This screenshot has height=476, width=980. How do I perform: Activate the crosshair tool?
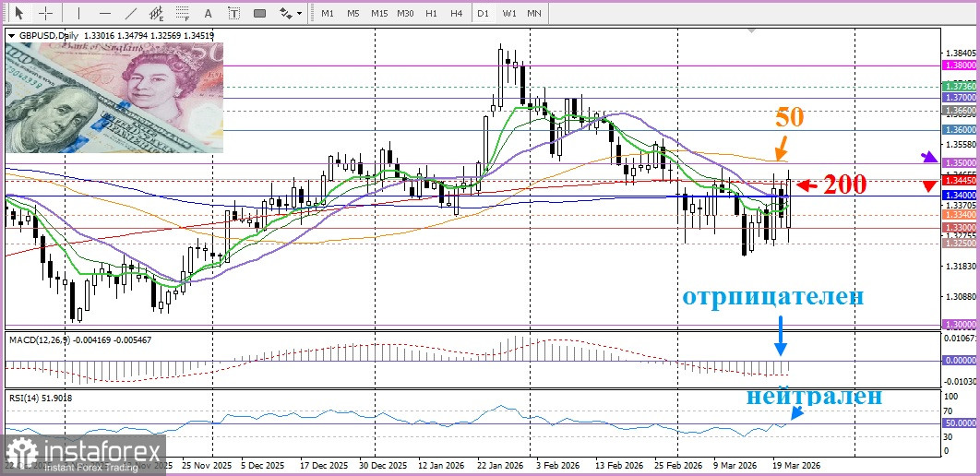coord(45,13)
